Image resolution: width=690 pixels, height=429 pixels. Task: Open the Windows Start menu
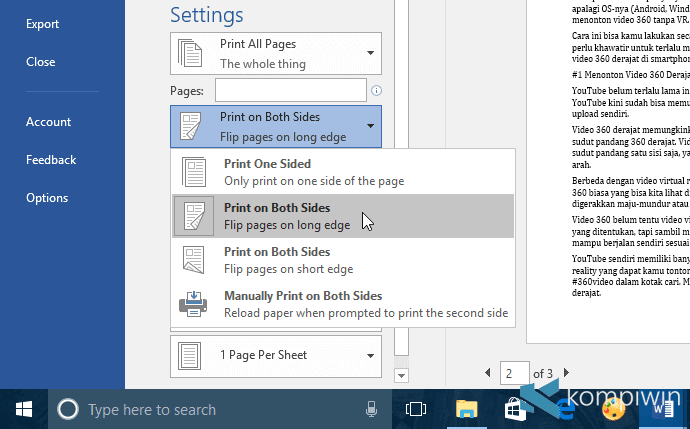tap(24, 409)
